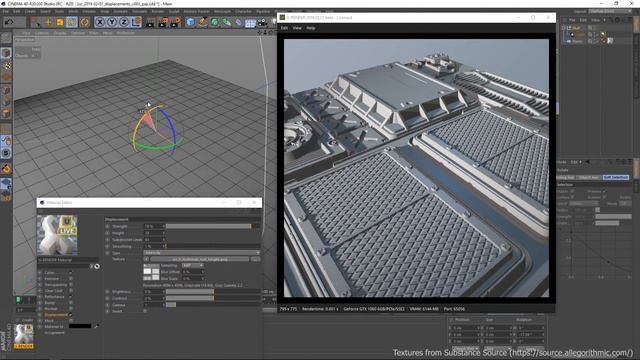Open the Create menu in main menu bar
Image resolution: width=640 pixels, height=360 pixels.
tap(30, 11)
